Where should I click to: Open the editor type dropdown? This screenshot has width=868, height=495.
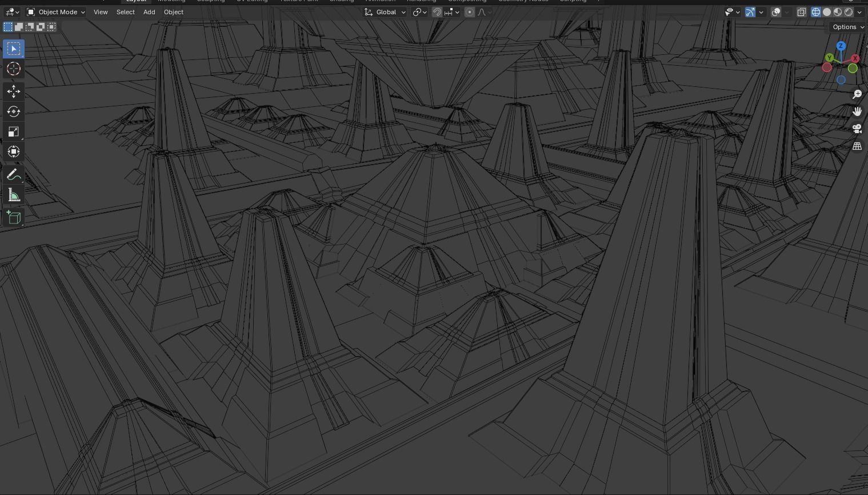[12, 12]
